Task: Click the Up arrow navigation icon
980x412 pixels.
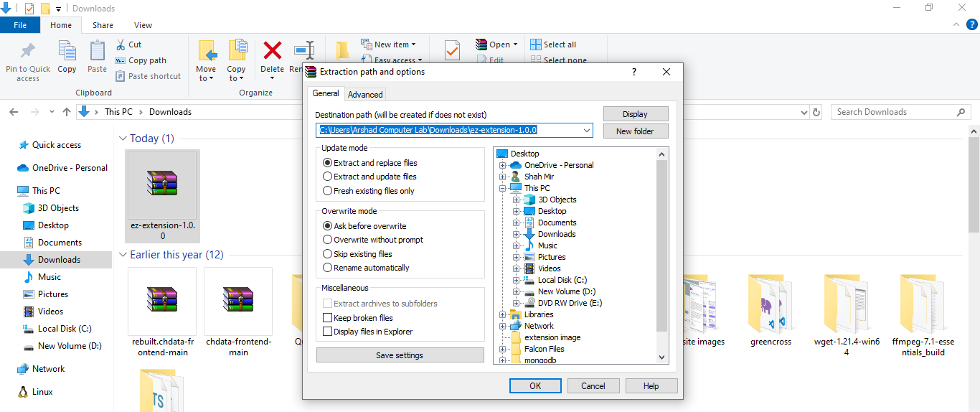Action: click(x=67, y=112)
